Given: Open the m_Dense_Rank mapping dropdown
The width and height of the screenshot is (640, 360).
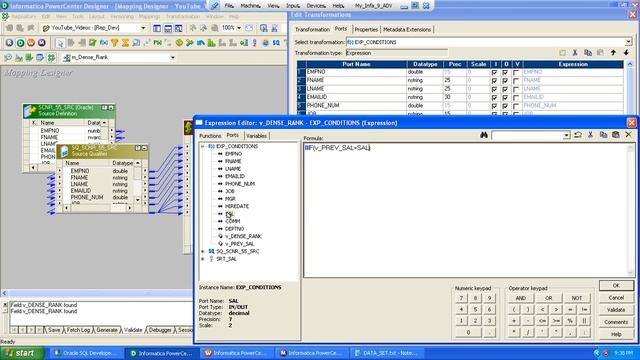Looking at the screenshot, I should click(173, 58).
